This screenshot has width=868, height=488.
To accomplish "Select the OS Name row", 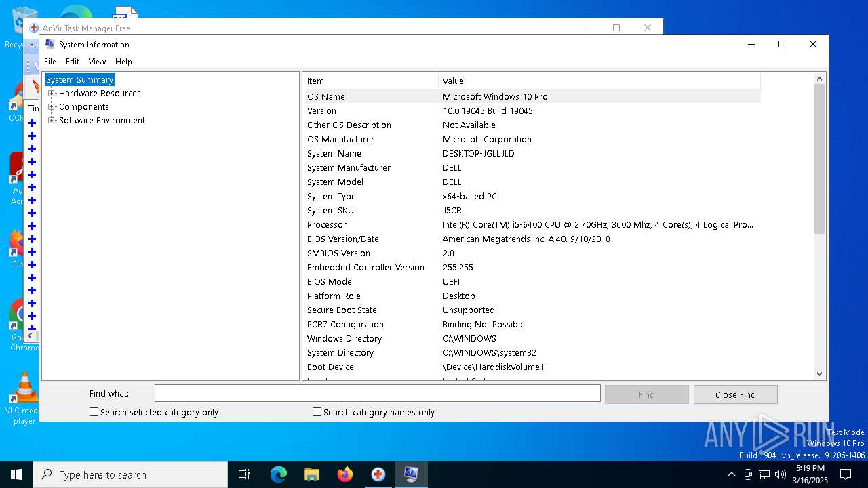I will click(x=532, y=96).
